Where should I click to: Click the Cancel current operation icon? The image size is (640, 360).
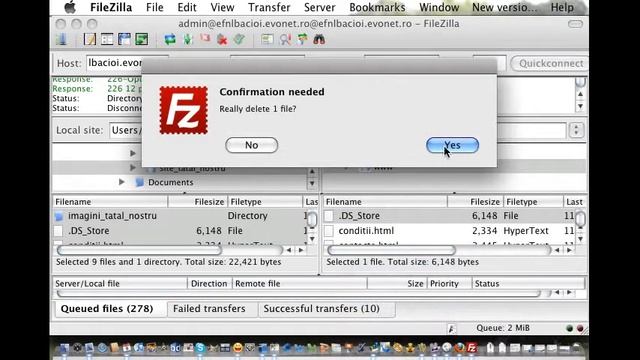tap(205, 39)
